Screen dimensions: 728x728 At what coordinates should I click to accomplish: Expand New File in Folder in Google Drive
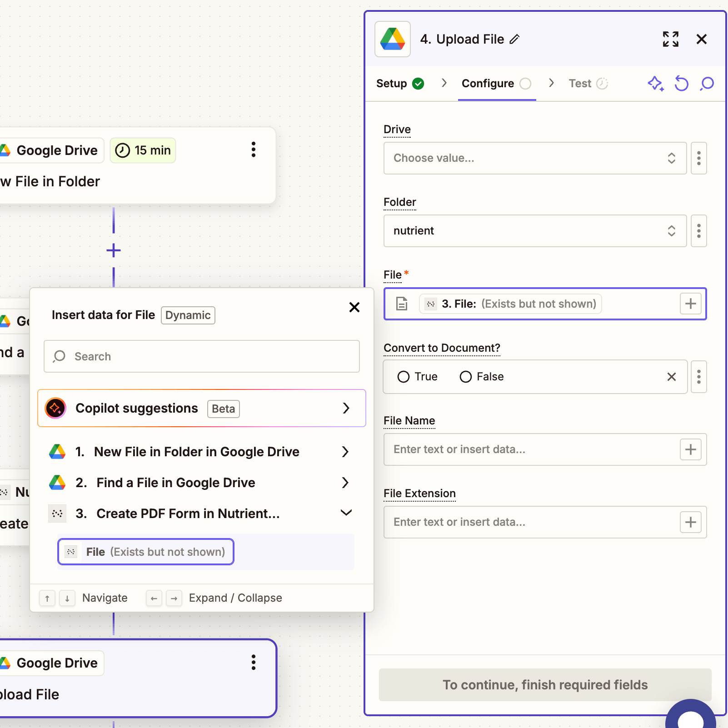(345, 452)
